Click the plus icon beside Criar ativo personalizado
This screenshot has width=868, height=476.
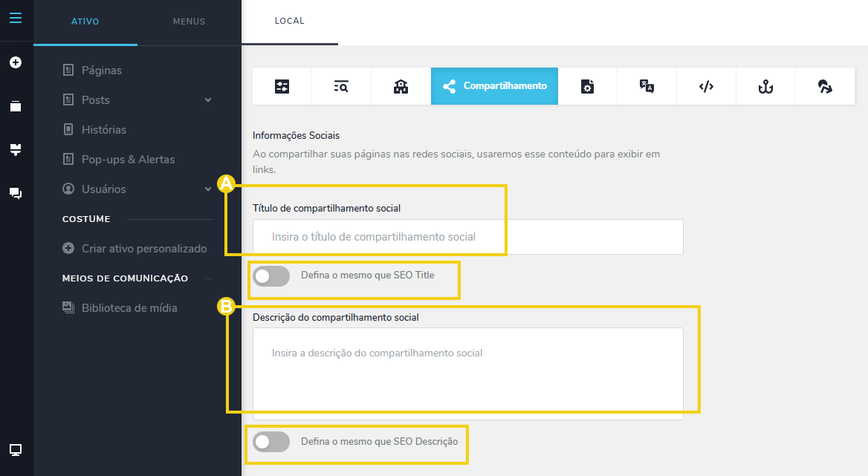tap(68, 248)
